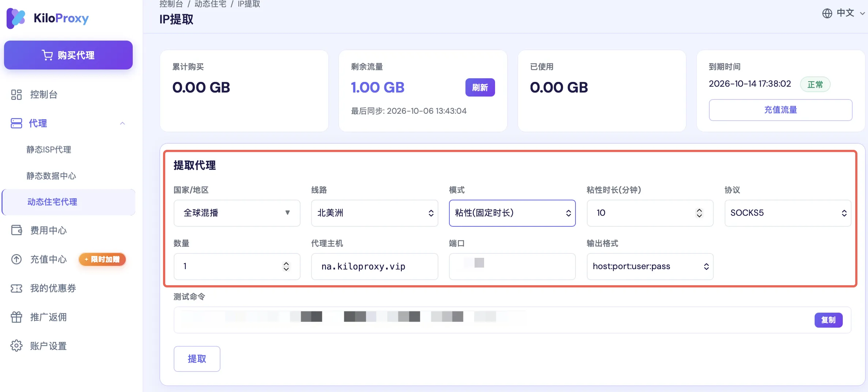Adjust the 粘性时长 stepper arrows
The height and width of the screenshot is (392, 868).
(699, 213)
